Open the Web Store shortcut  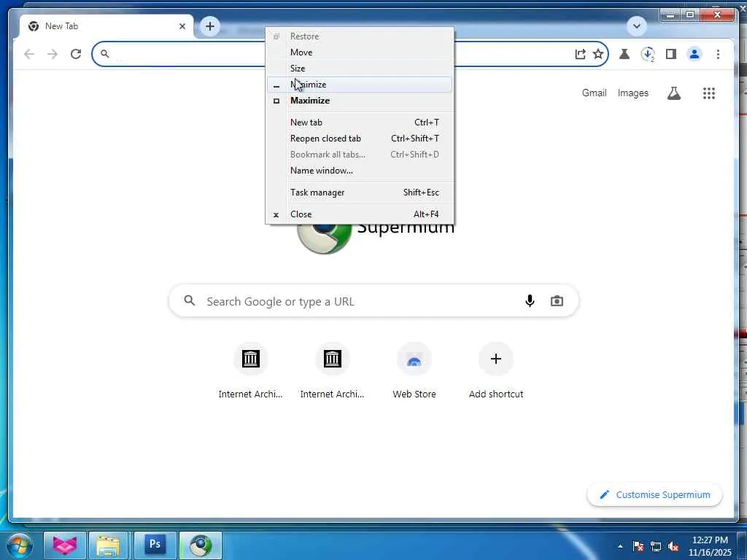click(414, 370)
